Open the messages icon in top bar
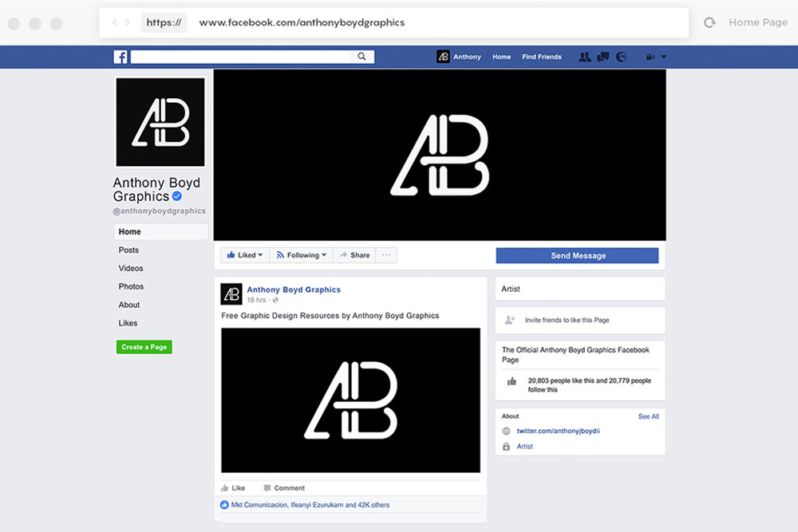 click(x=603, y=57)
